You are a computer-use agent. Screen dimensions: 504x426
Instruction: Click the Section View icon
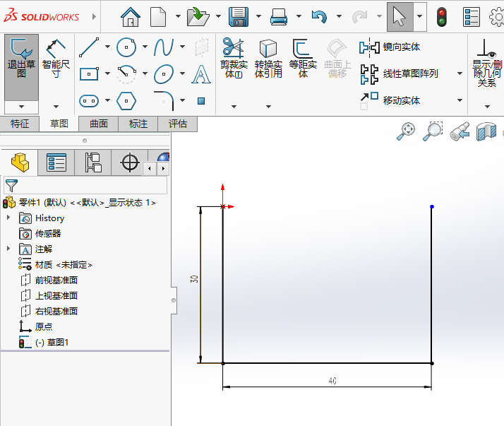tap(486, 131)
